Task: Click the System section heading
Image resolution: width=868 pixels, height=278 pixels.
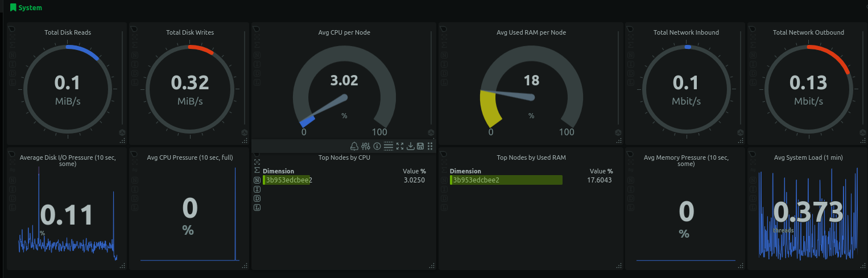Action: (30, 8)
